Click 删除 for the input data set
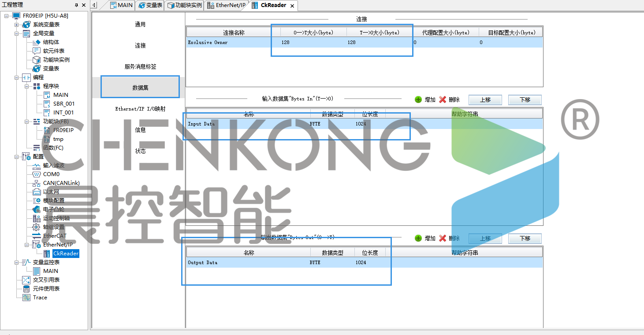This screenshot has width=644, height=335. point(449,100)
